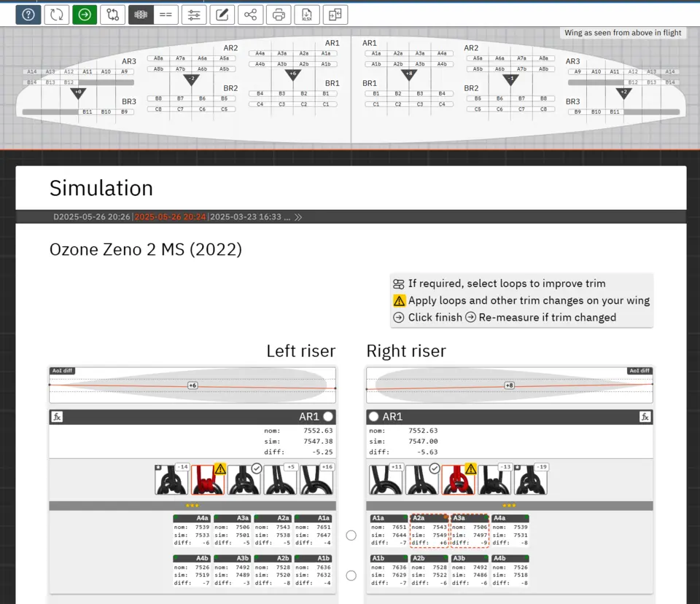Toggle the white circle beside Left riser AR1
The width and height of the screenshot is (700, 604).
coord(328,417)
